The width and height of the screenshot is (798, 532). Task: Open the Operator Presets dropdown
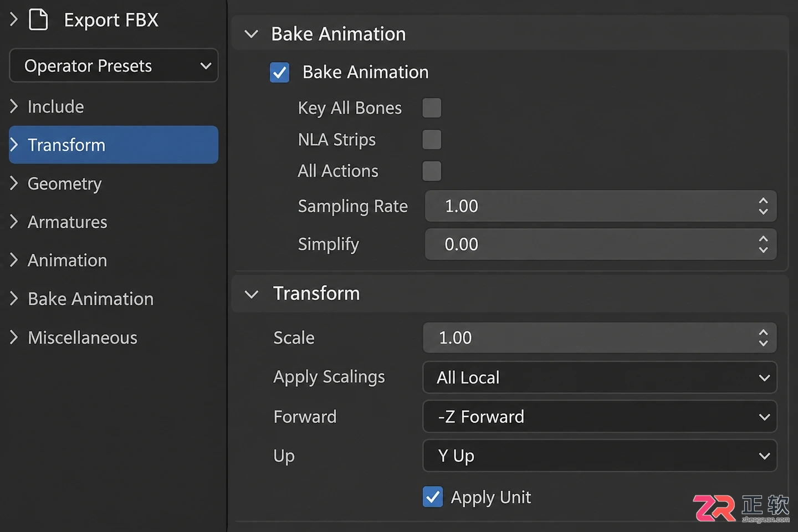[114, 65]
